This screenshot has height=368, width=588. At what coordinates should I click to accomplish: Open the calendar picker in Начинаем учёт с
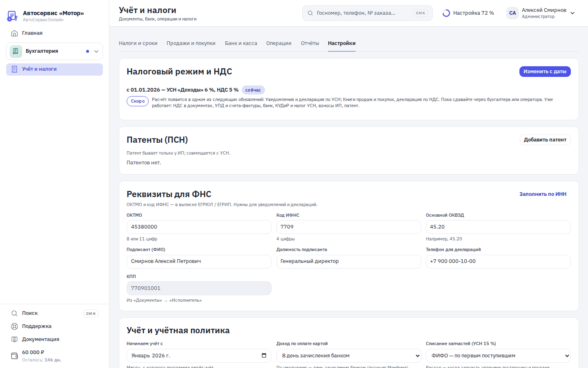click(264, 355)
